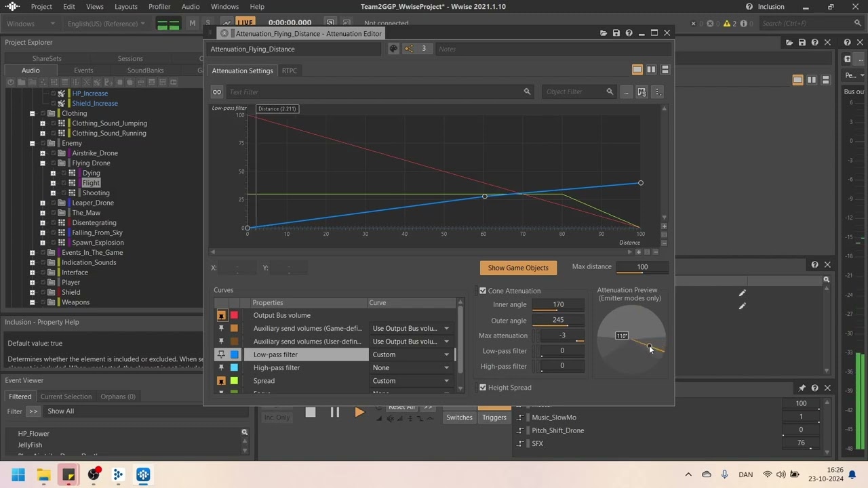This screenshot has width=868, height=488.
Task: Click the search icon in Event Viewer list
Action: pos(245,432)
